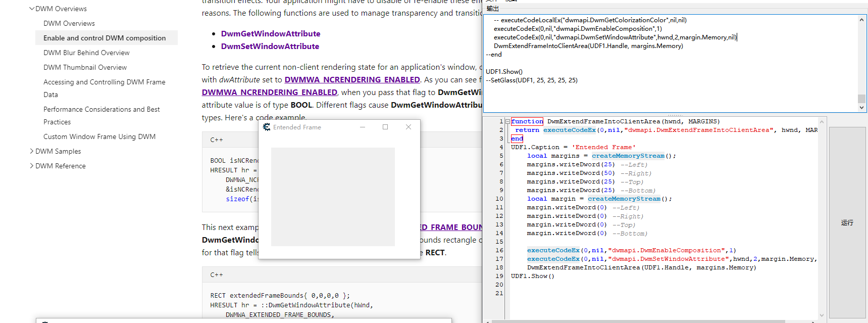Close the Extended Frame window
868x323 pixels.
pos(409,127)
